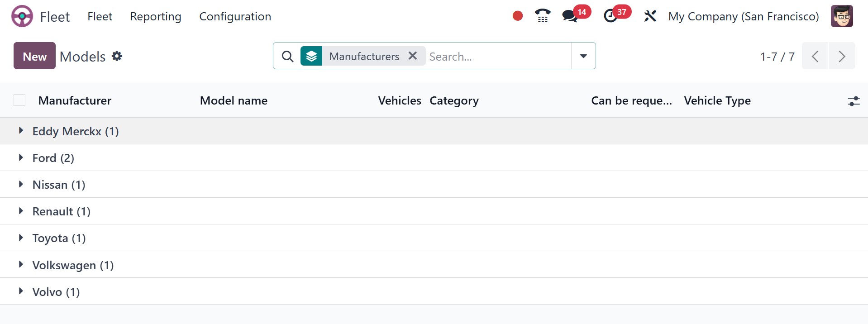Image resolution: width=868 pixels, height=324 pixels.
Task: Remove the Manufacturers group filter
Action: (x=412, y=56)
